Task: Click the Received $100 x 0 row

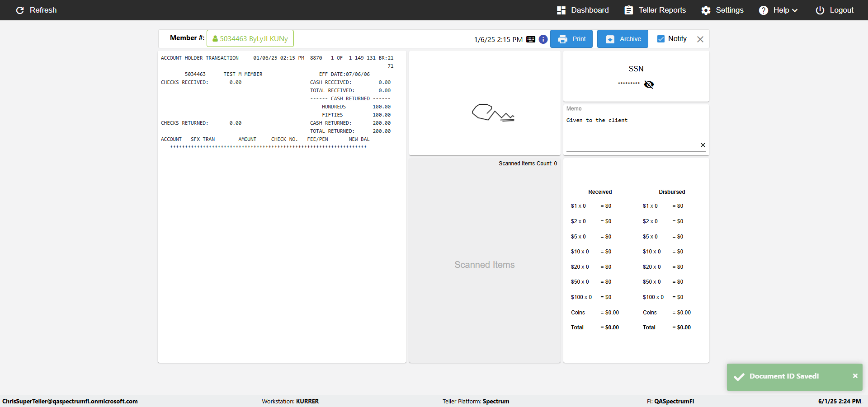Action: pyautogui.click(x=591, y=297)
